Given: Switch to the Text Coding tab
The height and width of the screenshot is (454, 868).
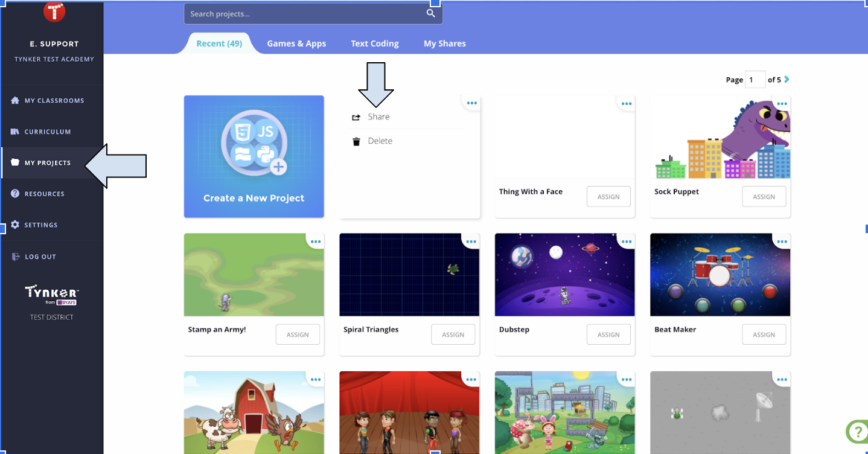Looking at the screenshot, I should 375,43.
